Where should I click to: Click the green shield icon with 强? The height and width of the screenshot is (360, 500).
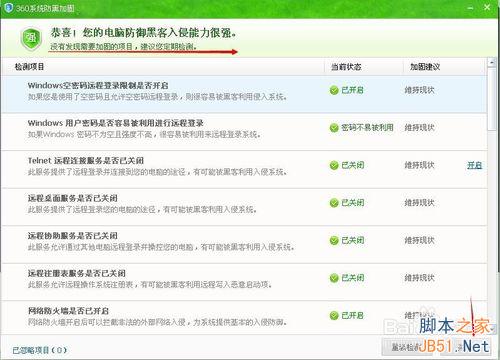click(31, 39)
